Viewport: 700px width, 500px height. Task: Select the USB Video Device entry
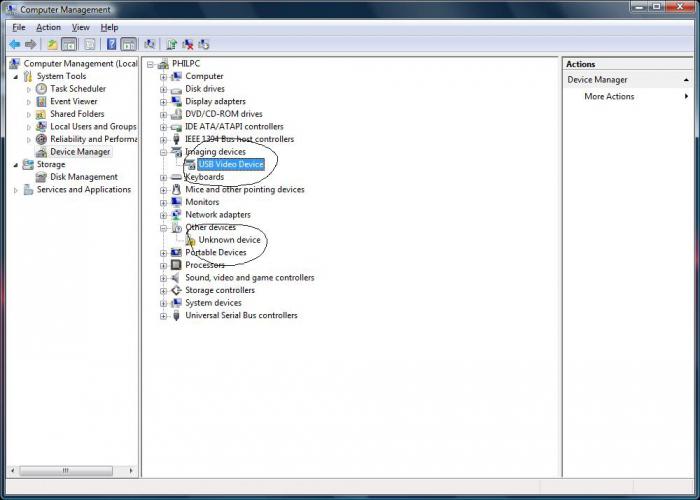[x=231, y=164]
